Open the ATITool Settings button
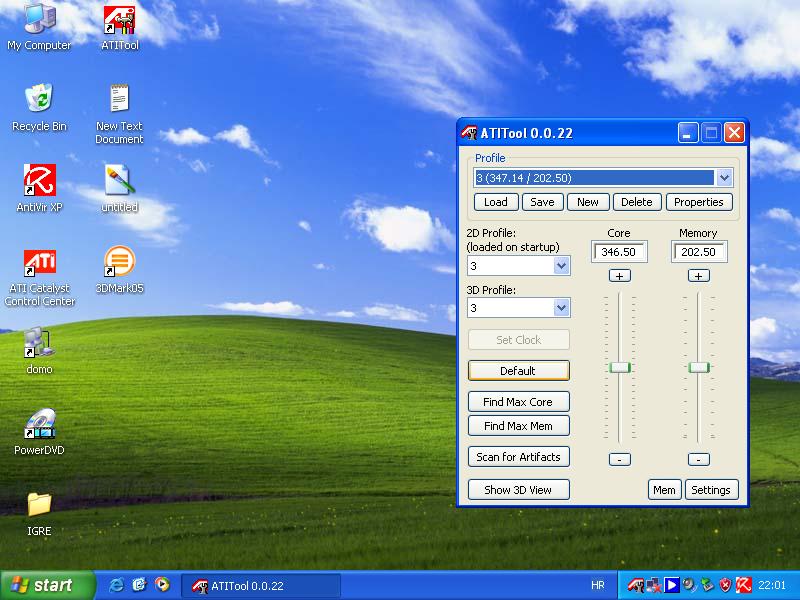The width and height of the screenshot is (800, 600). point(711,490)
